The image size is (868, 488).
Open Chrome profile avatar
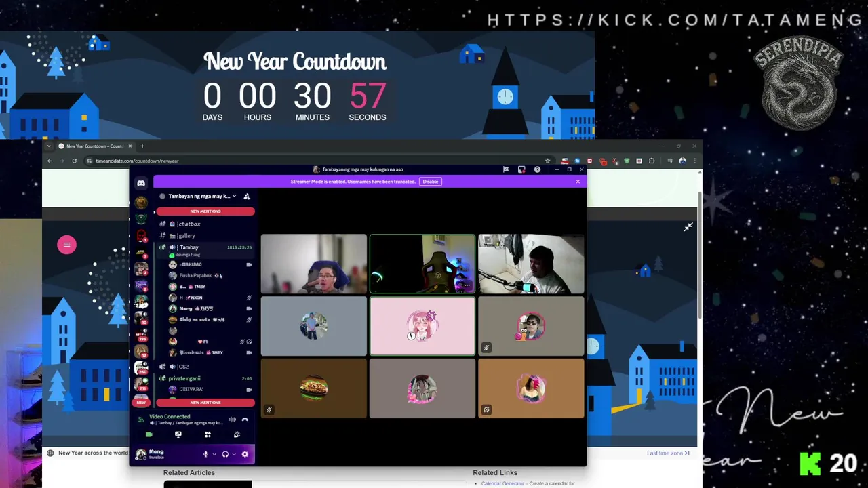pos(683,161)
